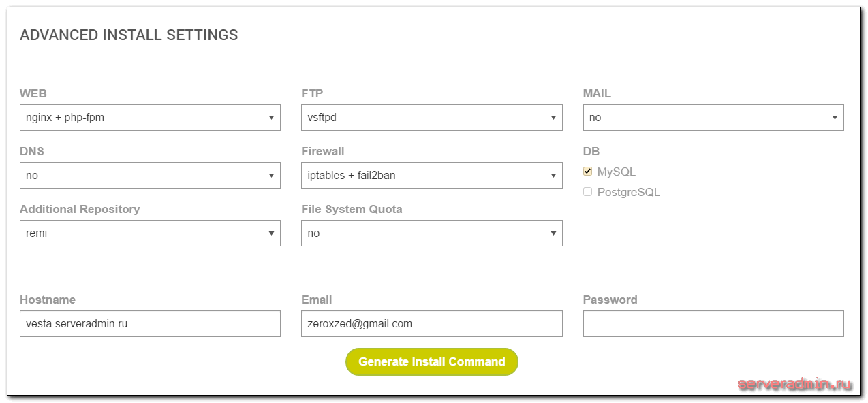Expand the FTP dropdown showing vsftpd
The height and width of the screenshot is (403, 868).
431,117
